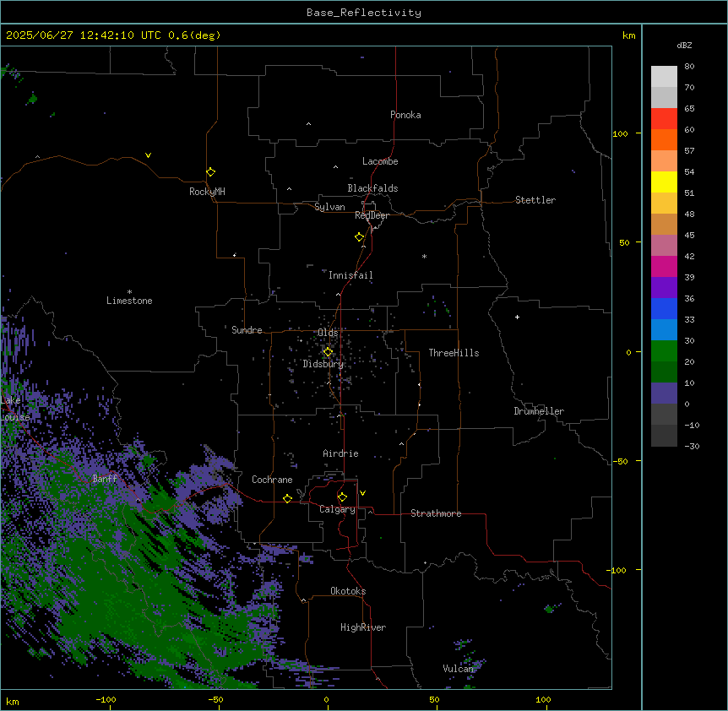This screenshot has height=711, width=728.
Task: Select the yellow diamond between Olds and Didsbury
Action: pos(328,352)
